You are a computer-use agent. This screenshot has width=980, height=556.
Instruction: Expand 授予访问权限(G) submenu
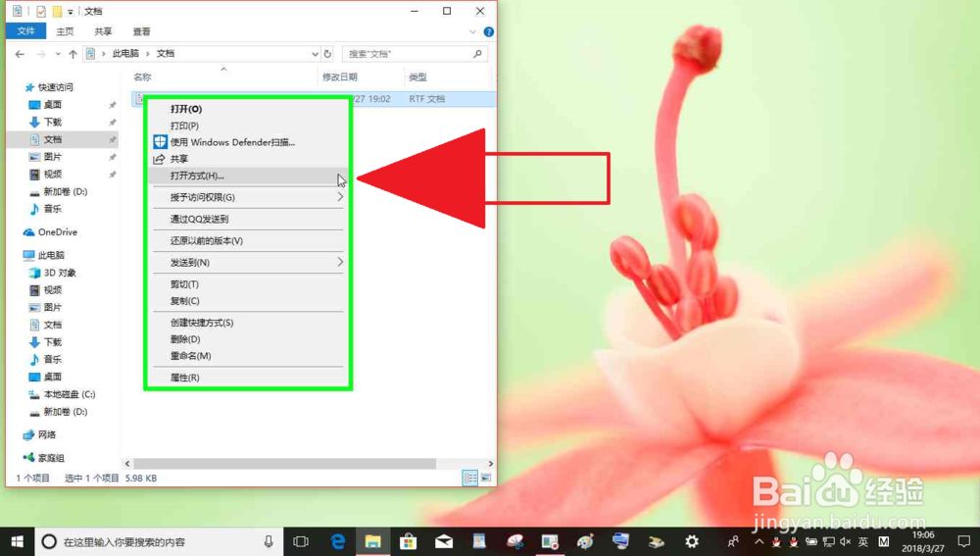coord(248,197)
